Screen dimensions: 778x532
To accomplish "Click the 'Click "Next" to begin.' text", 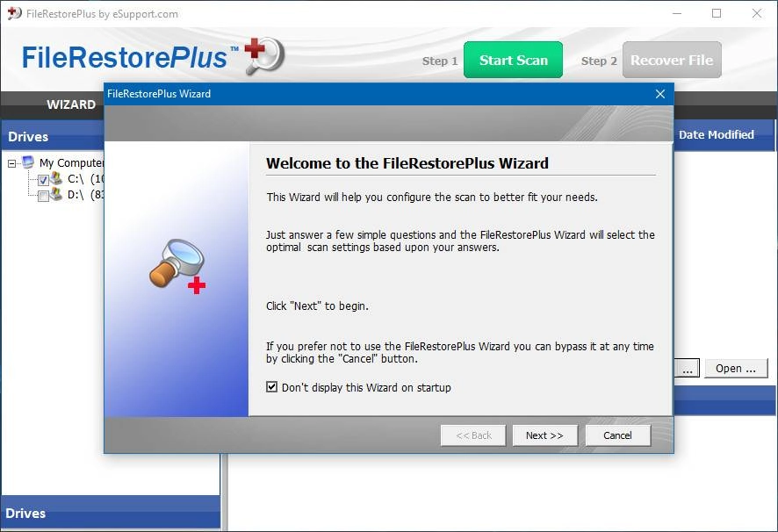I will [x=317, y=306].
